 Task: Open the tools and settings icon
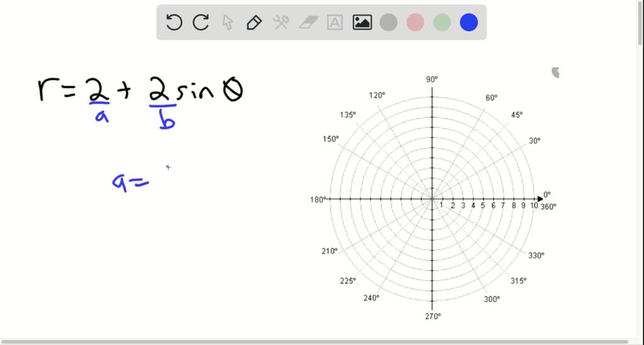pyautogui.click(x=281, y=22)
